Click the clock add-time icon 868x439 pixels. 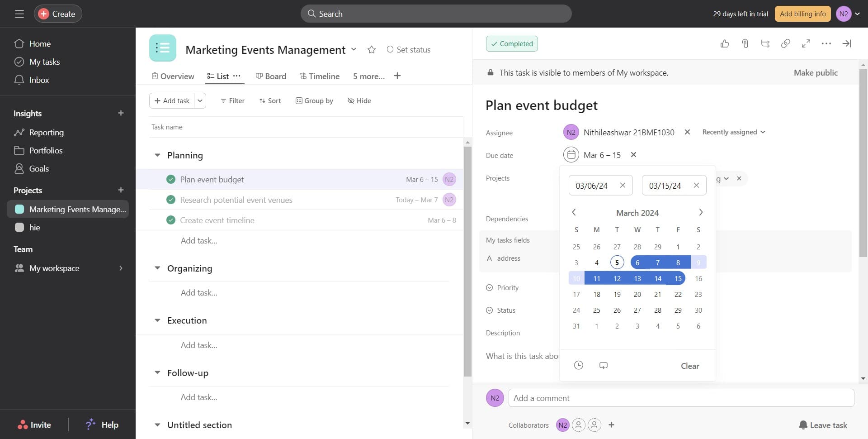pos(579,365)
